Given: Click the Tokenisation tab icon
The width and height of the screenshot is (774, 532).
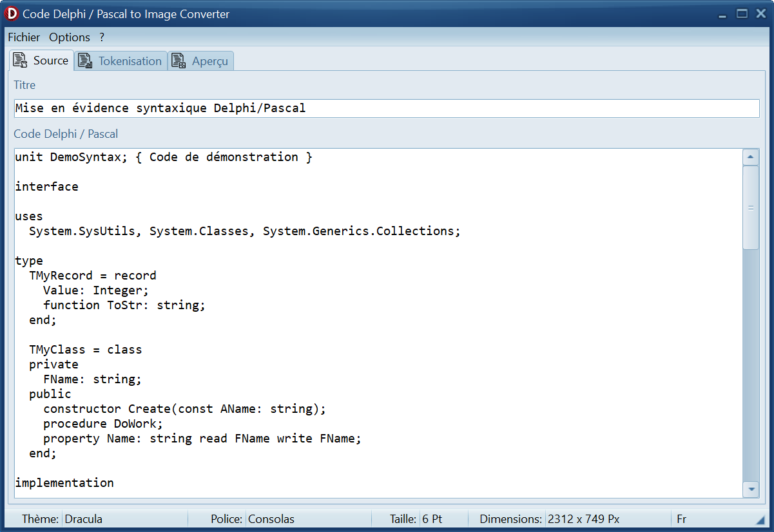Looking at the screenshot, I should pyautogui.click(x=84, y=61).
